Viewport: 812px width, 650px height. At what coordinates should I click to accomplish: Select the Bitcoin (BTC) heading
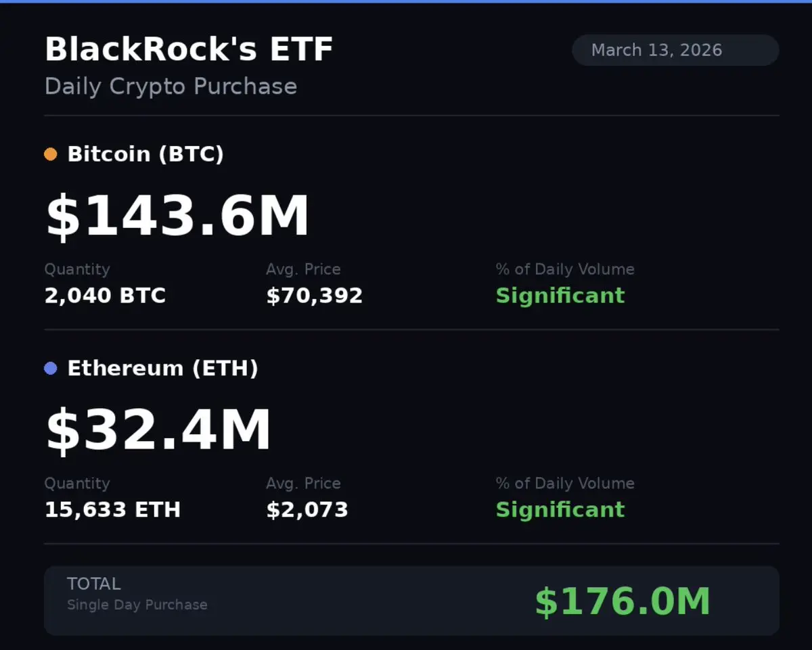(145, 154)
